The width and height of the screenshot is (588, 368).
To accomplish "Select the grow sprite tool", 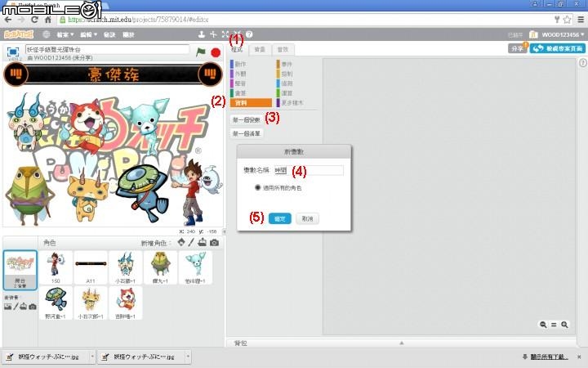I will coord(225,34).
